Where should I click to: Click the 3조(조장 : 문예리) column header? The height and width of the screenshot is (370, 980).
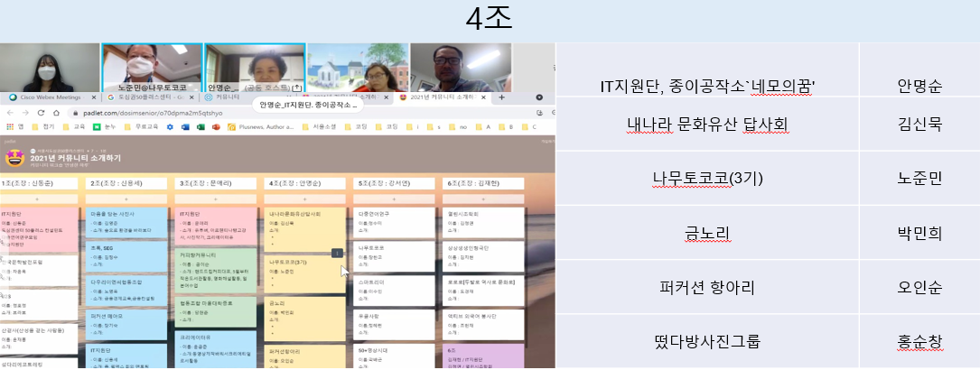pos(216,183)
